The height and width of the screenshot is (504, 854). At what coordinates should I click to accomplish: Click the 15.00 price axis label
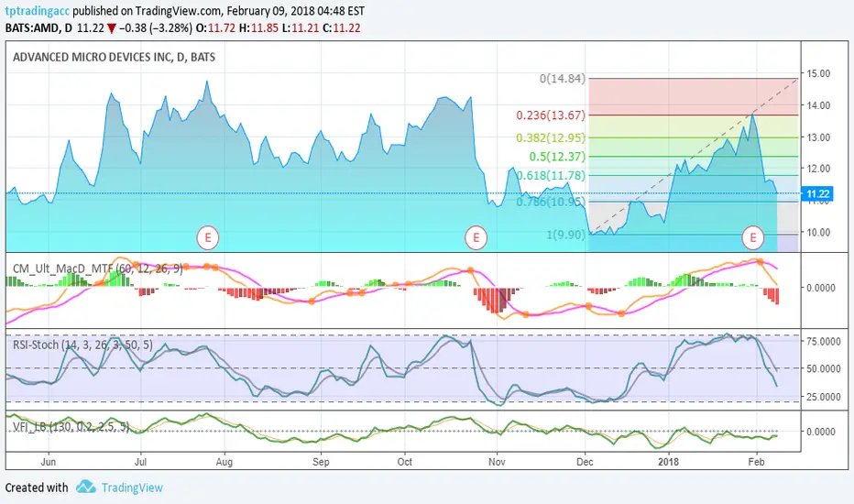coord(818,73)
